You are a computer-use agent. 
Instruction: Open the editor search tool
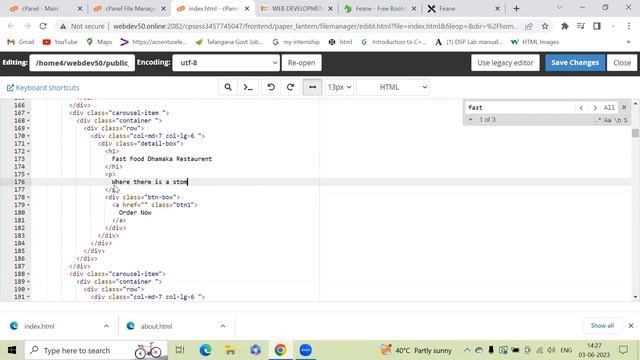pyautogui.click(x=228, y=87)
